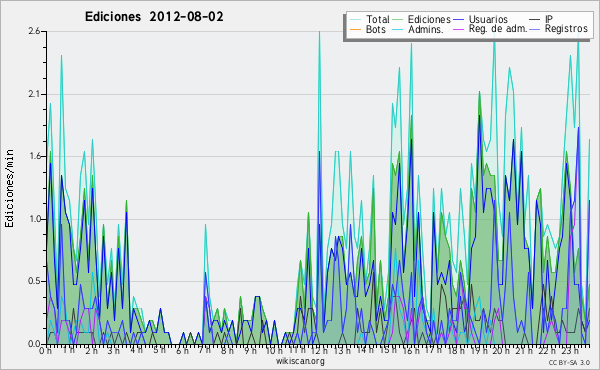This screenshot has width=600, height=370.
Task: Click the 16 h x-axis marker
Action: click(411, 351)
